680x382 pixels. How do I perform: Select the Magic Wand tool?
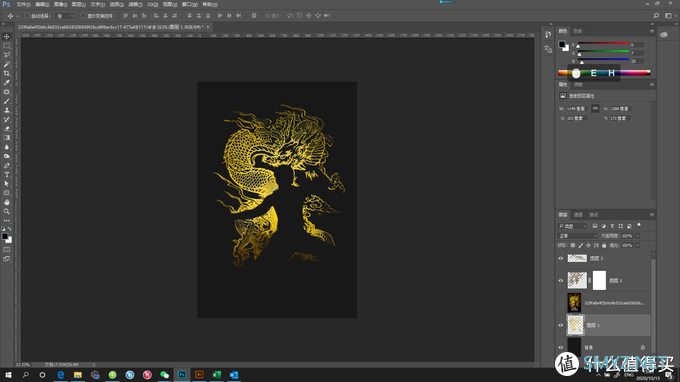point(7,64)
